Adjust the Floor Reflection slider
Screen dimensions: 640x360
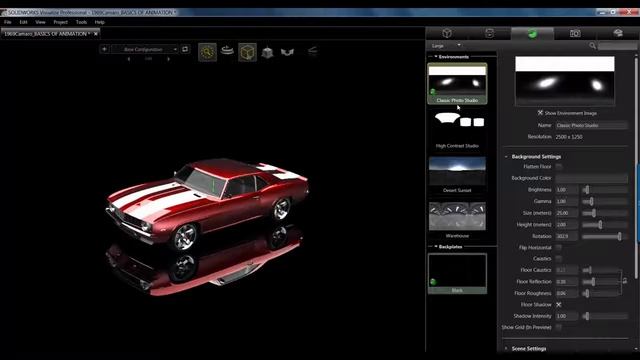pyautogui.click(x=601, y=282)
